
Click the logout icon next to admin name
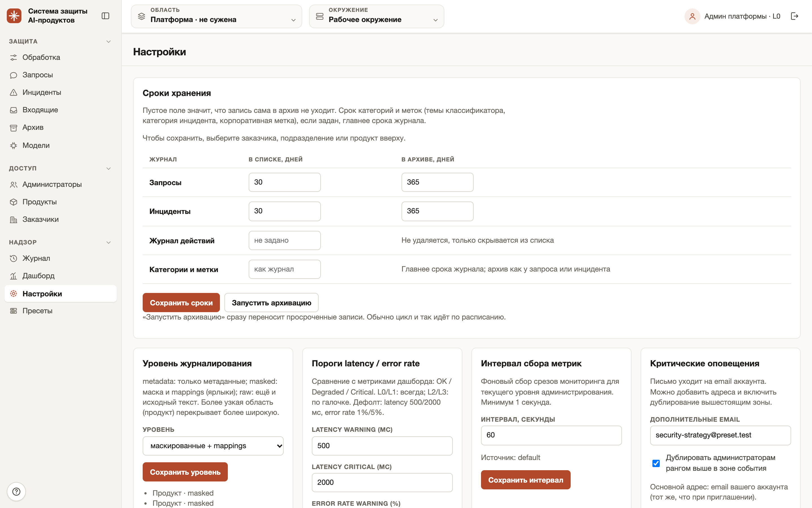(x=795, y=16)
